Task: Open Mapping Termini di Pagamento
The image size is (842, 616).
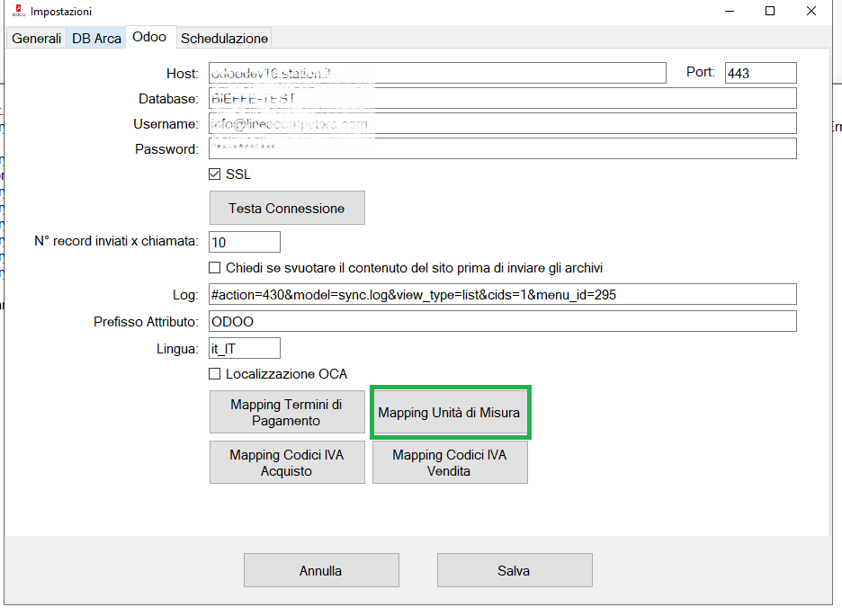Action: (287, 413)
